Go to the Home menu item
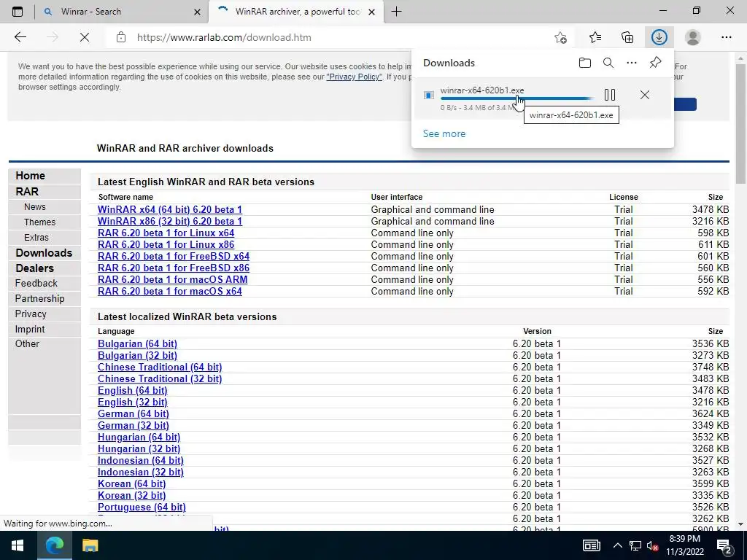747x560 pixels. coord(30,176)
